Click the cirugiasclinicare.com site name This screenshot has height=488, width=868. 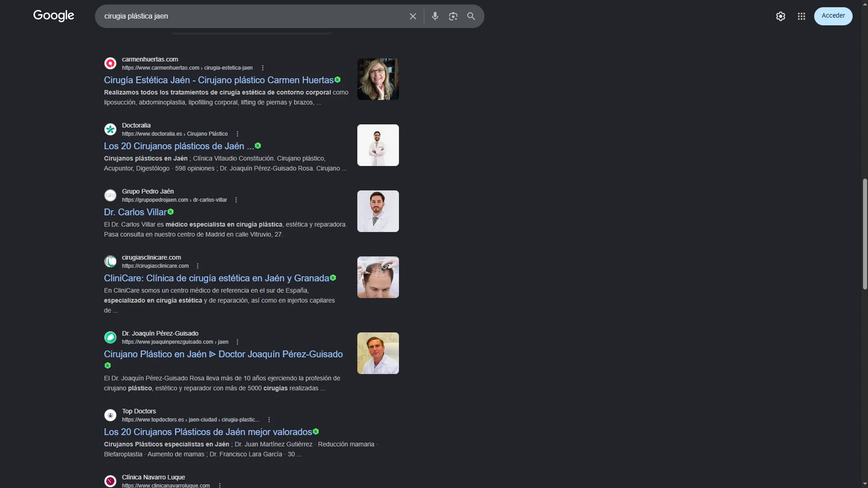151,257
